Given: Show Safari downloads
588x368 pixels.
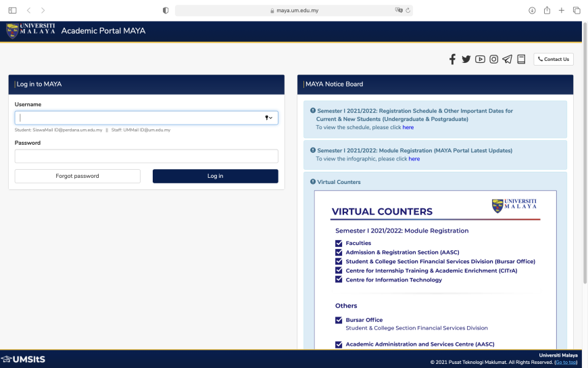Looking at the screenshot, I should (x=532, y=10).
